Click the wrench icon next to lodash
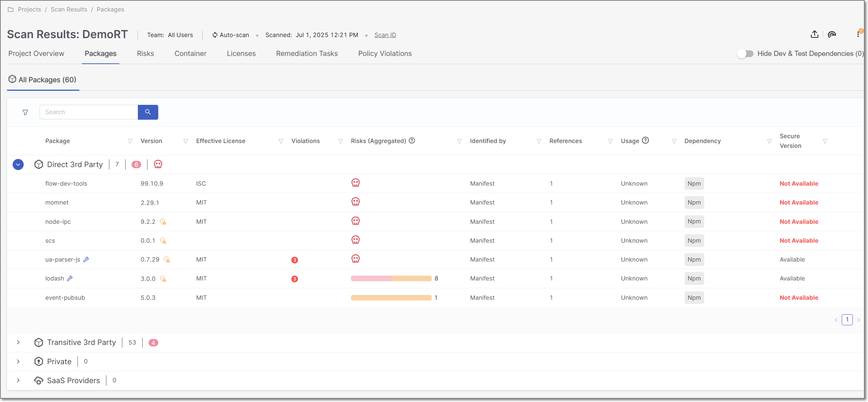The width and height of the screenshot is (868, 402). [70, 278]
